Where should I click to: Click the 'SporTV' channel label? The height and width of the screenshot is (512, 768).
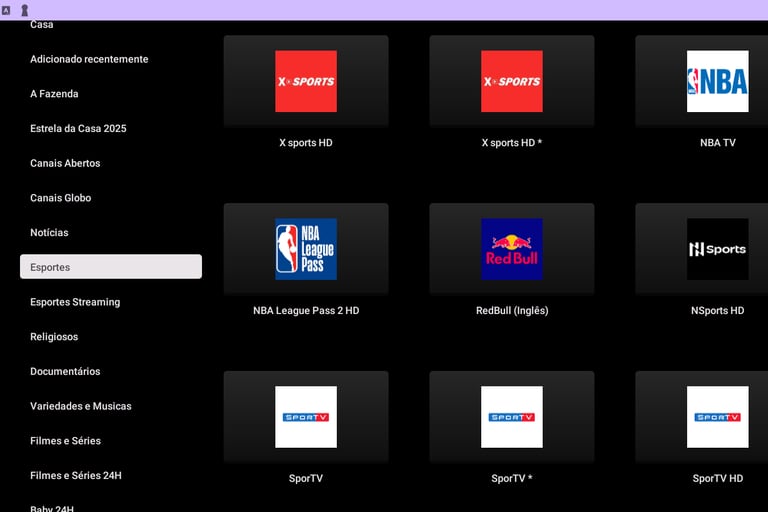click(x=306, y=479)
